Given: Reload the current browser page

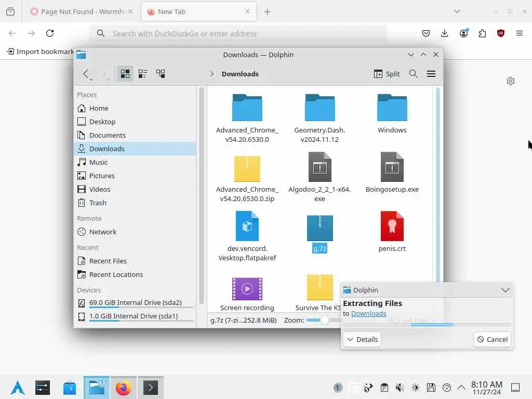Looking at the screenshot, I should pos(50,33).
